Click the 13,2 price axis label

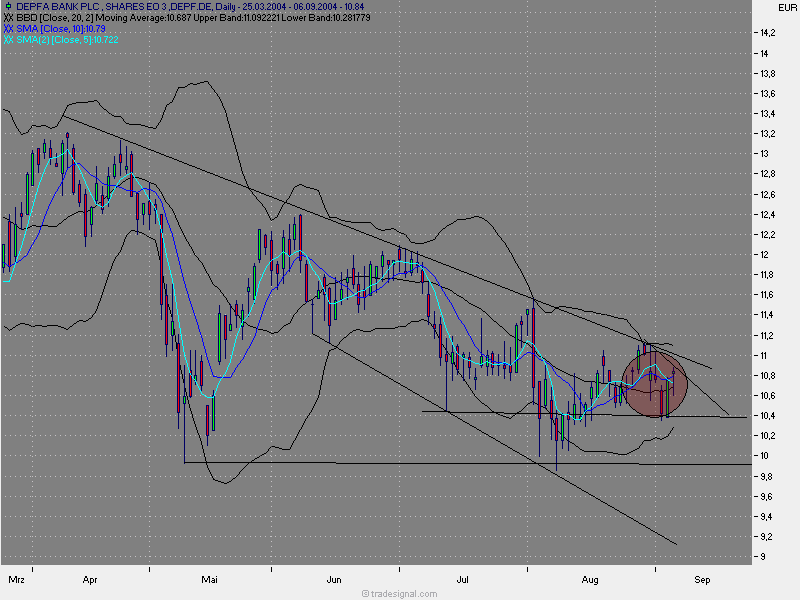[767, 134]
